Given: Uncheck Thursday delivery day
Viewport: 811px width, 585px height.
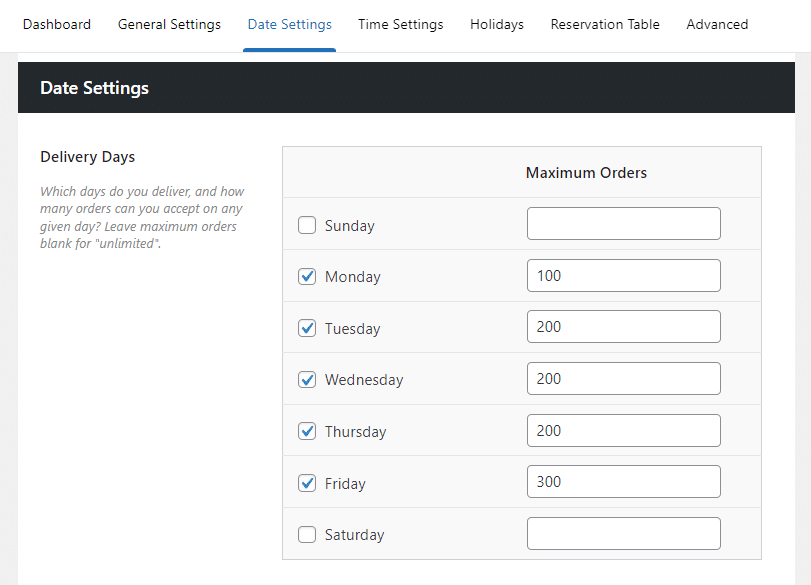Looking at the screenshot, I should [307, 432].
